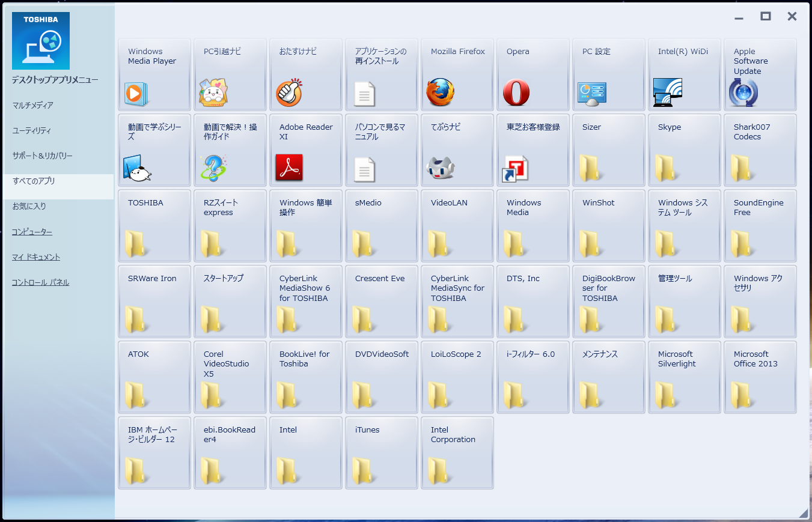The image size is (812, 522).
Task: Open the ebi.BookReader4 folder tile
Action: (x=230, y=453)
